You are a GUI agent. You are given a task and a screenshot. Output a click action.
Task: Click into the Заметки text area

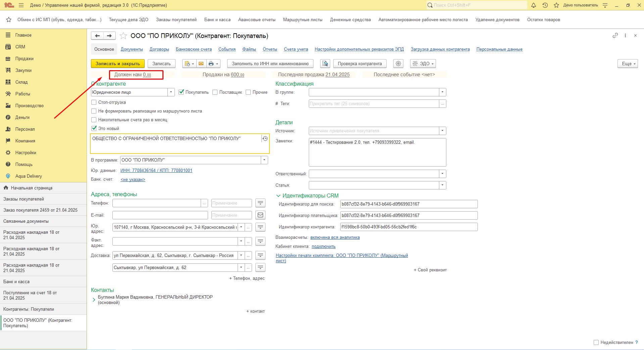pos(377,152)
